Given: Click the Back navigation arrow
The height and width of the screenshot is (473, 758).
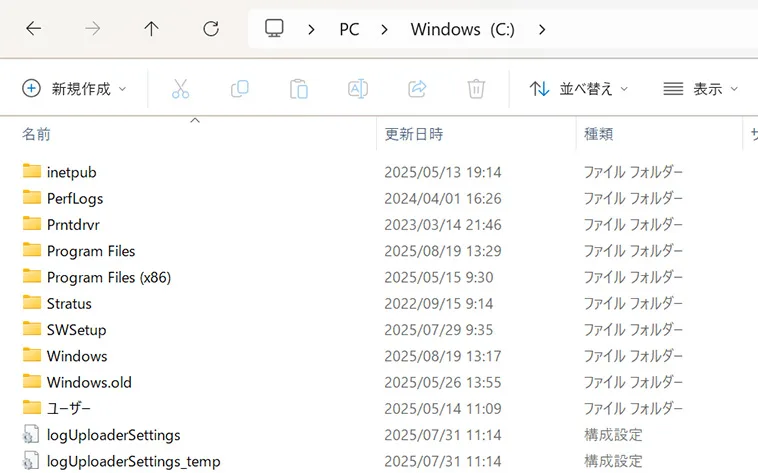Looking at the screenshot, I should (33, 29).
